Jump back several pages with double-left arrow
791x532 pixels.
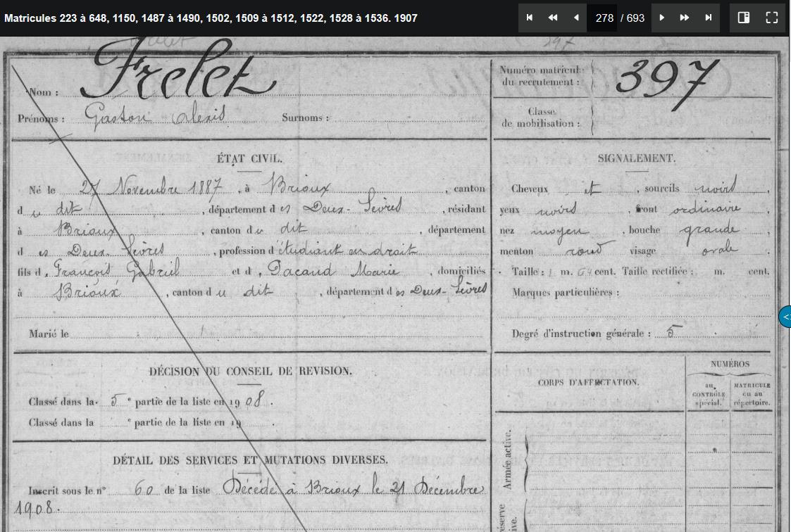tap(553, 18)
